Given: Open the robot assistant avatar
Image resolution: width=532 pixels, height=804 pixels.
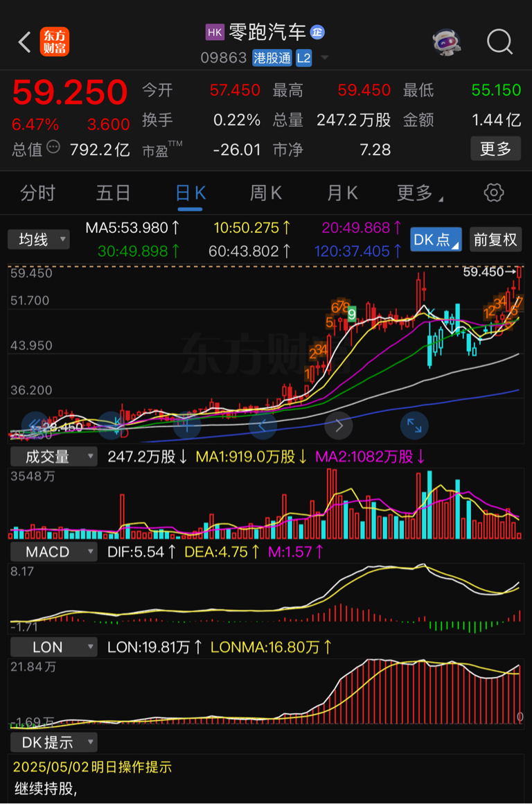Looking at the screenshot, I should 446,42.
